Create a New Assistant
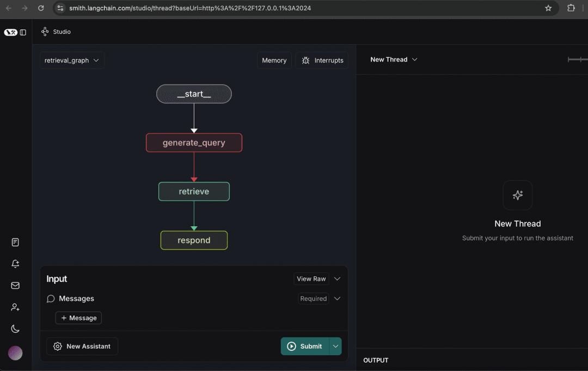 [x=82, y=346]
